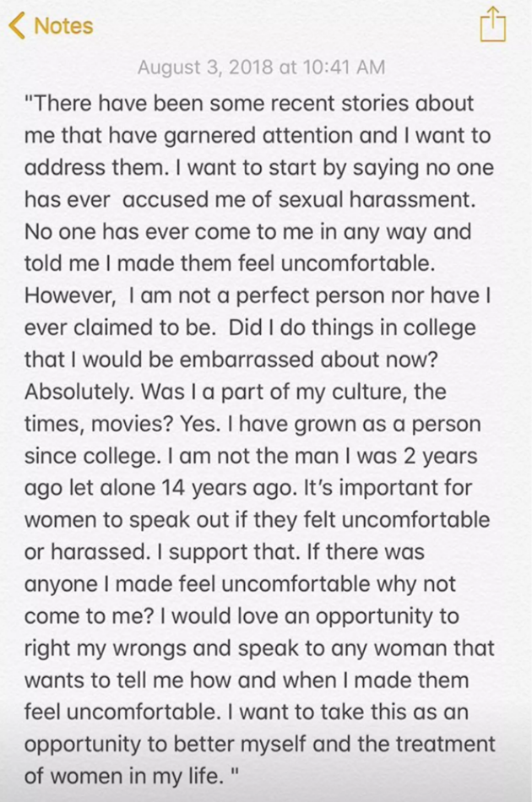Tap the back chevron arrow
Image resolution: width=532 pixels, height=802 pixels.
(17, 25)
